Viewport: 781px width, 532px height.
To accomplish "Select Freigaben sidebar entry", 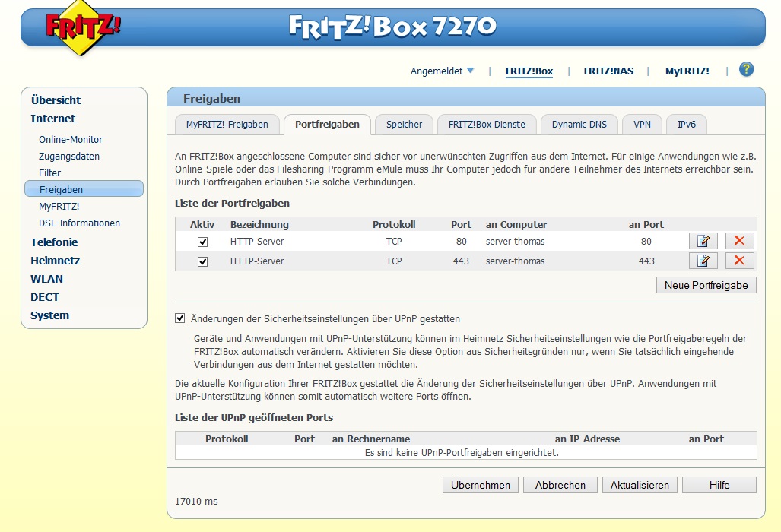I will [x=84, y=189].
